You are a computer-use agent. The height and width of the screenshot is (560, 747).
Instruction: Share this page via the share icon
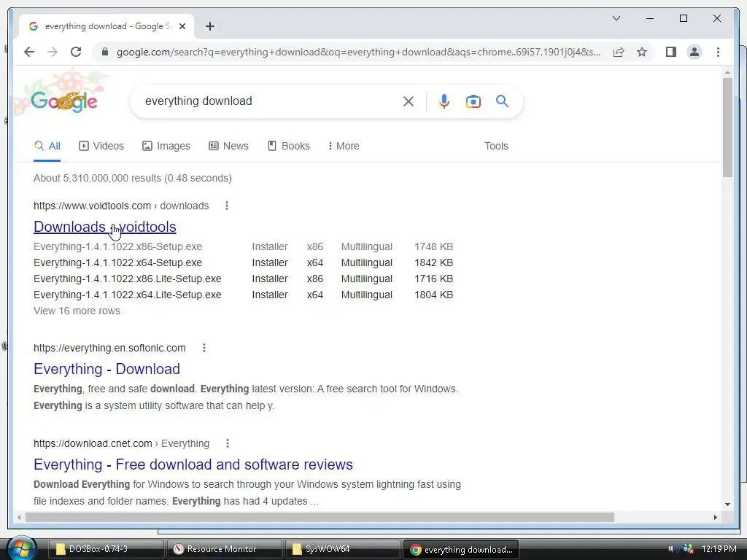point(619,52)
